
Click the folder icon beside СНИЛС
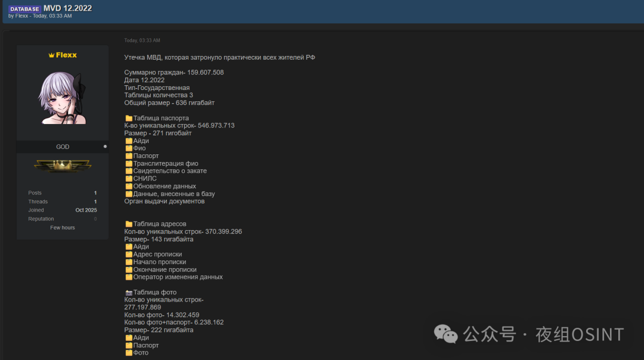128,179
